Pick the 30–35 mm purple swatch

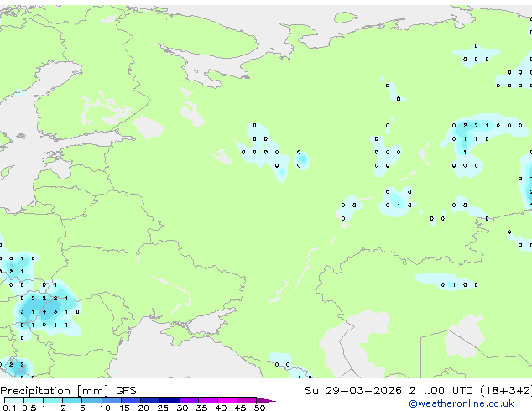click(189, 400)
